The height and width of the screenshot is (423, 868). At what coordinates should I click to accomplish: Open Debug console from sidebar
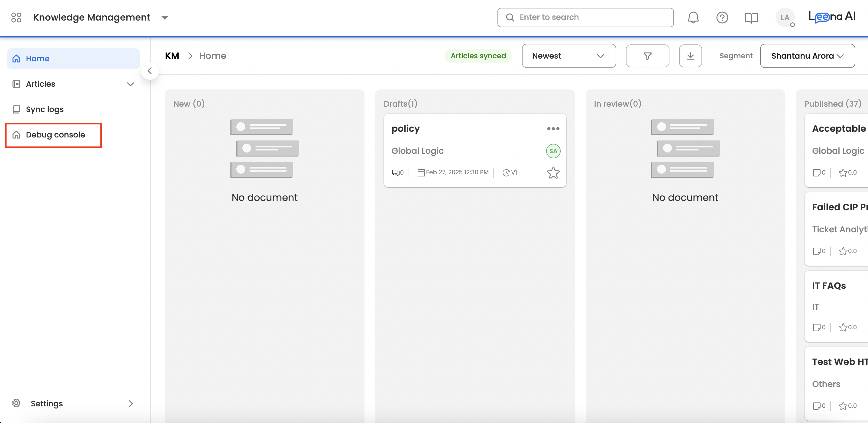[55, 135]
